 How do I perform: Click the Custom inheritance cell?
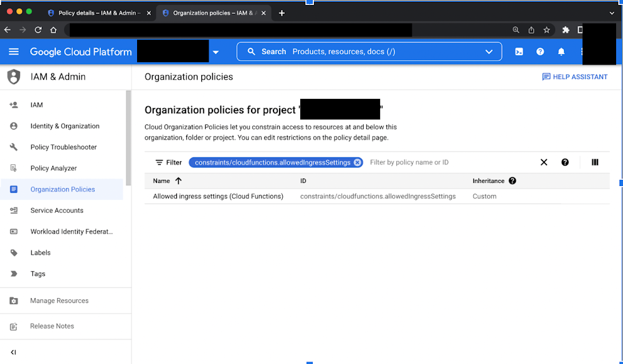(484, 196)
